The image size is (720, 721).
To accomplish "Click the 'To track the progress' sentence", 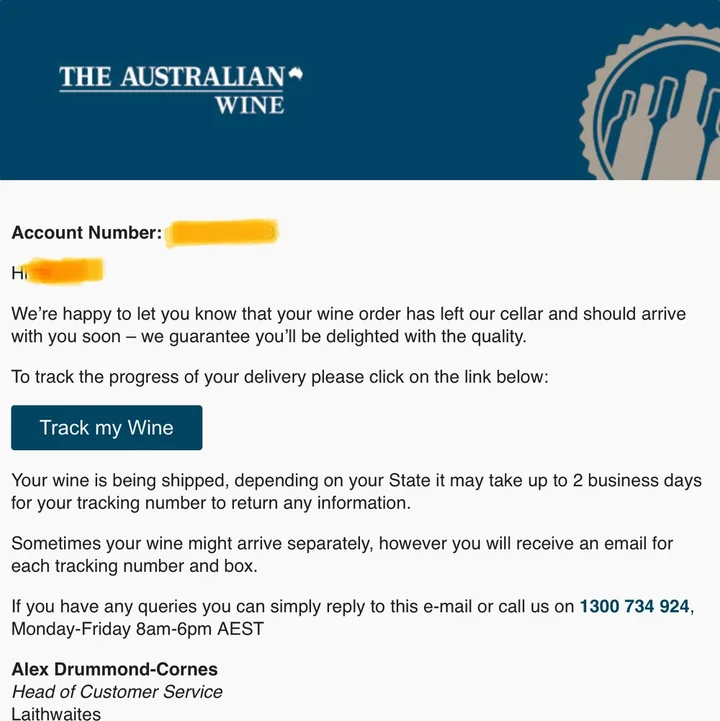I will coord(280,377).
